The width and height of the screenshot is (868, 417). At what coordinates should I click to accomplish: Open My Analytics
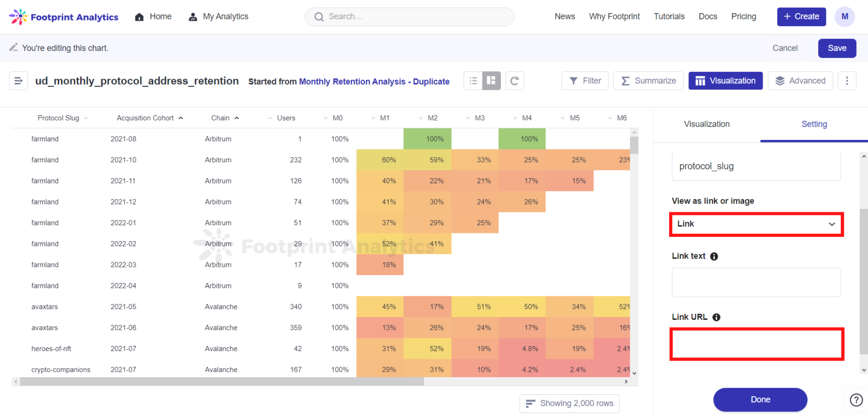click(218, 17)
